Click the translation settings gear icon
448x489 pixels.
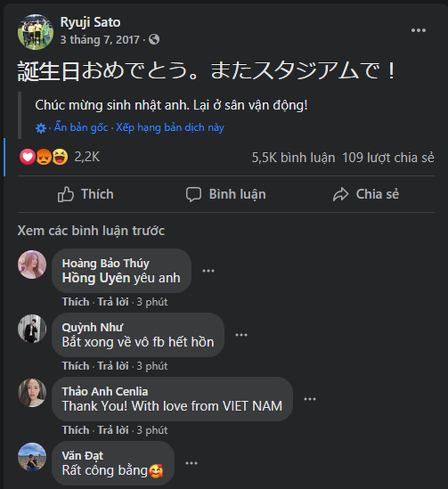[x=41, y=128]
